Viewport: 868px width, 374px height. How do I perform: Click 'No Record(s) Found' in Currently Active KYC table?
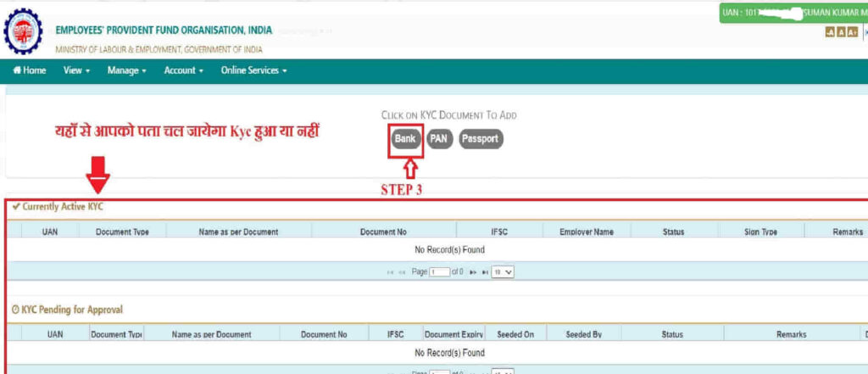pyautogui.click(x=449, y=250)
